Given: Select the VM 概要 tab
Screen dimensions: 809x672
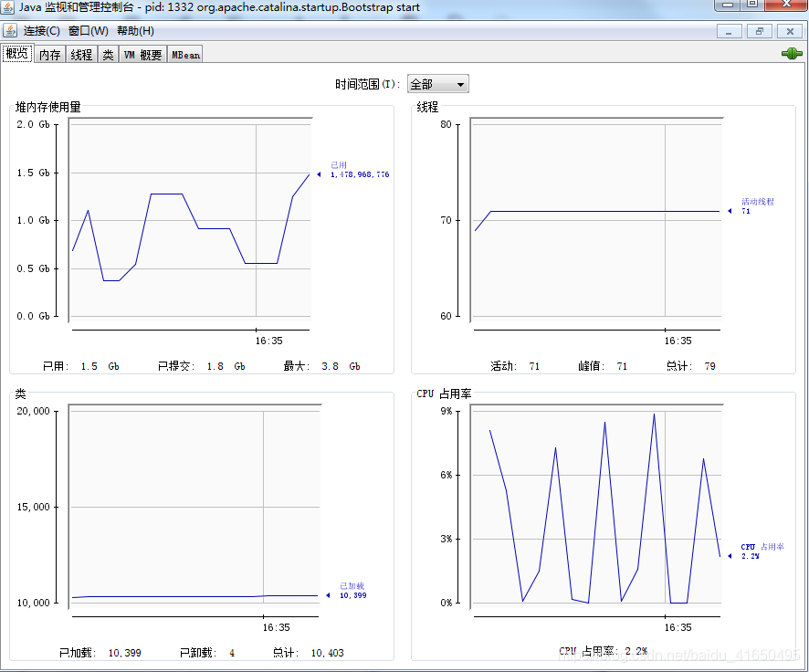Looking at the screenshot, I should point(142,53).
